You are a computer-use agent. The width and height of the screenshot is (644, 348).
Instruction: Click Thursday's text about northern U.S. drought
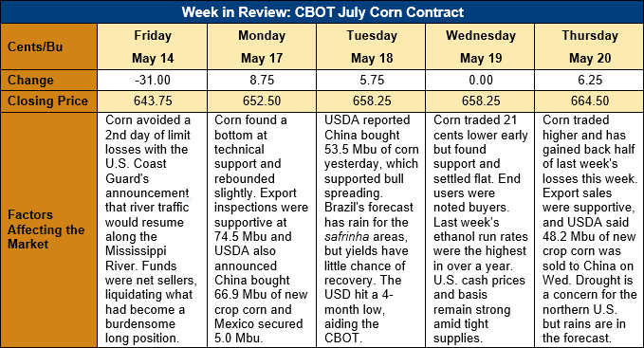(589, 309)
